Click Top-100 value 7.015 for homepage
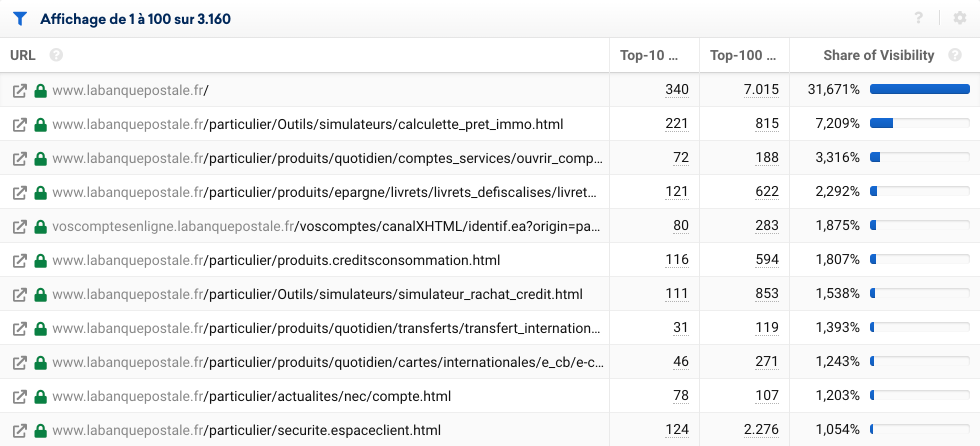Viewport: 980px width, 446px height. [x=761, y=89]
